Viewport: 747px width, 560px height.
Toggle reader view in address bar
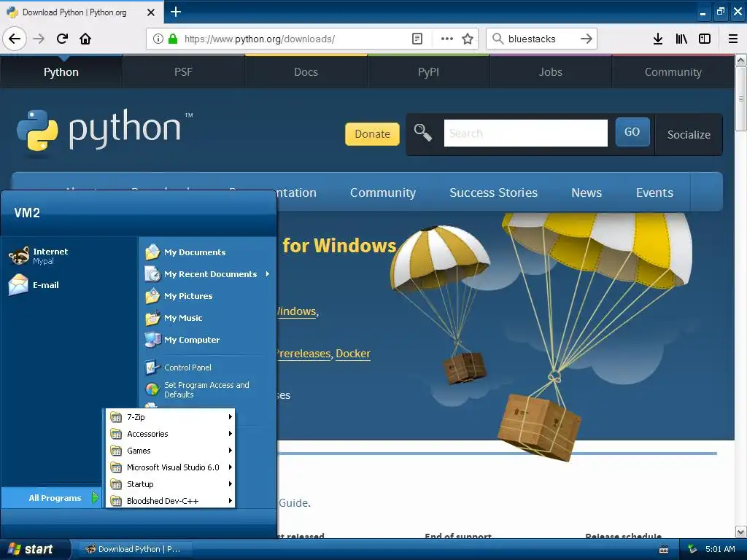coord(417,39)
